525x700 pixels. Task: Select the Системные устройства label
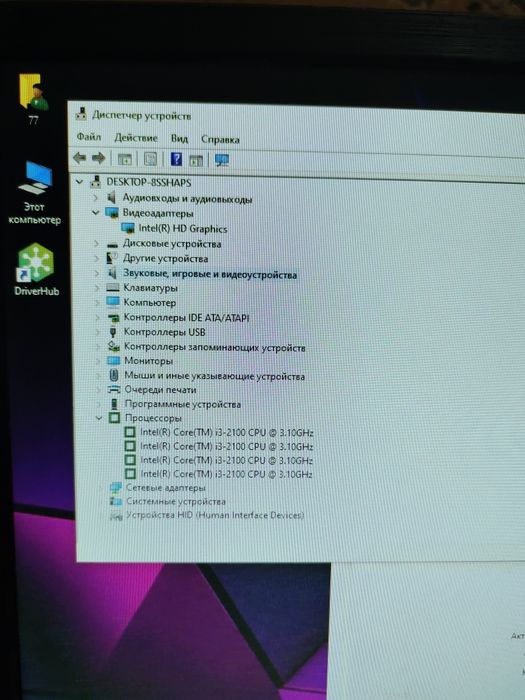click(x=176, y=501)
